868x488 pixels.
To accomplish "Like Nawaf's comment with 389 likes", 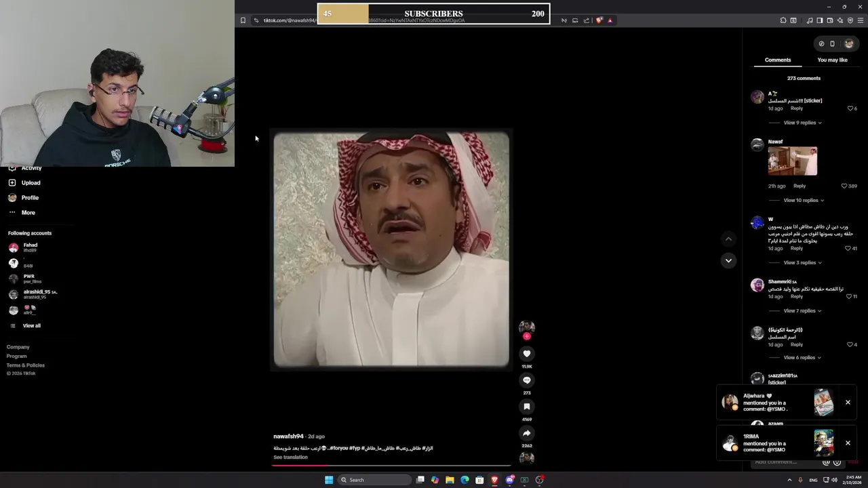I will coord(844,186).
